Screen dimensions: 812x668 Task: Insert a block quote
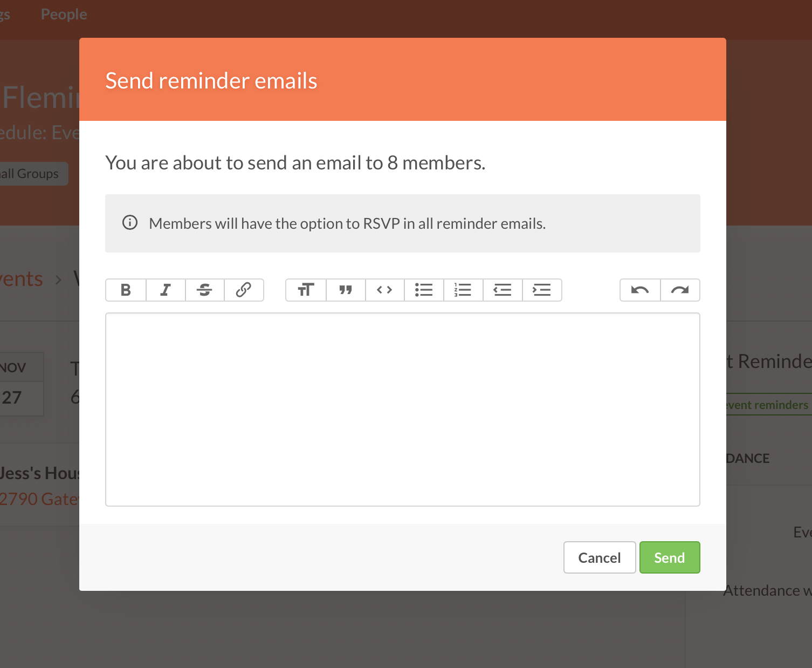point(346,290)
